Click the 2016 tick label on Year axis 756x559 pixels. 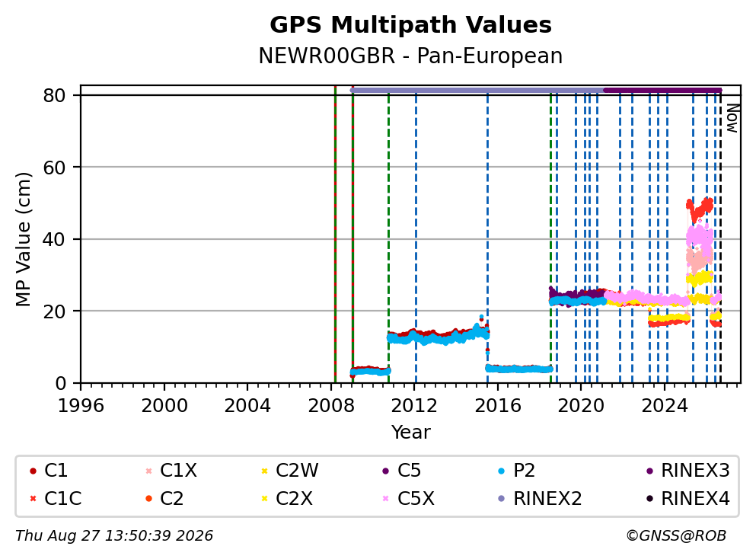[x=498, y=406]
